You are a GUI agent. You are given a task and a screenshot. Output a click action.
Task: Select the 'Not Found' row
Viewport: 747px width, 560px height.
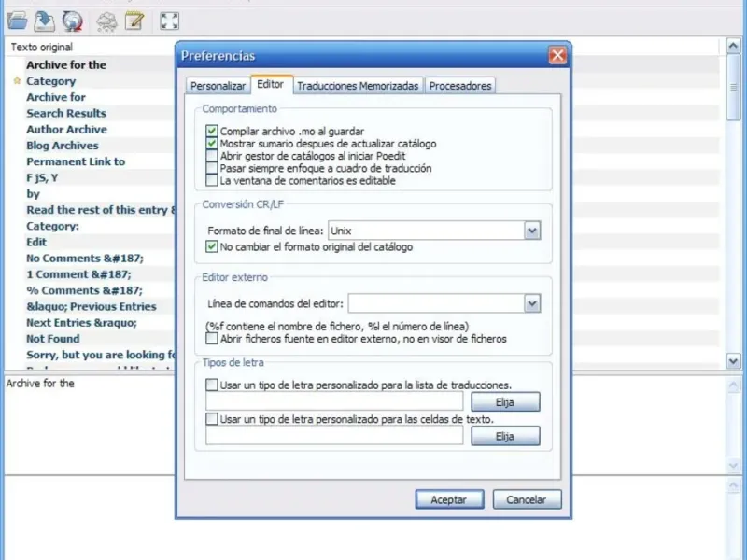[53, 339]
